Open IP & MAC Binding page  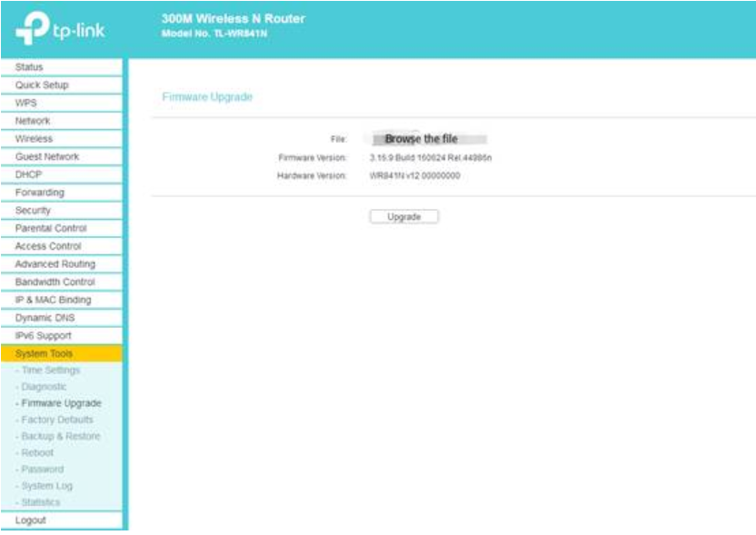[61, 300]
